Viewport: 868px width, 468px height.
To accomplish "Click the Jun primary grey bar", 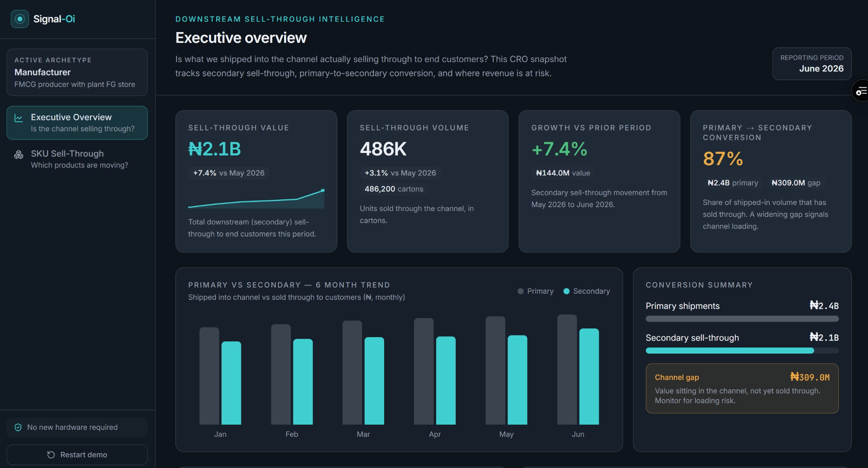I will [567, 370].
